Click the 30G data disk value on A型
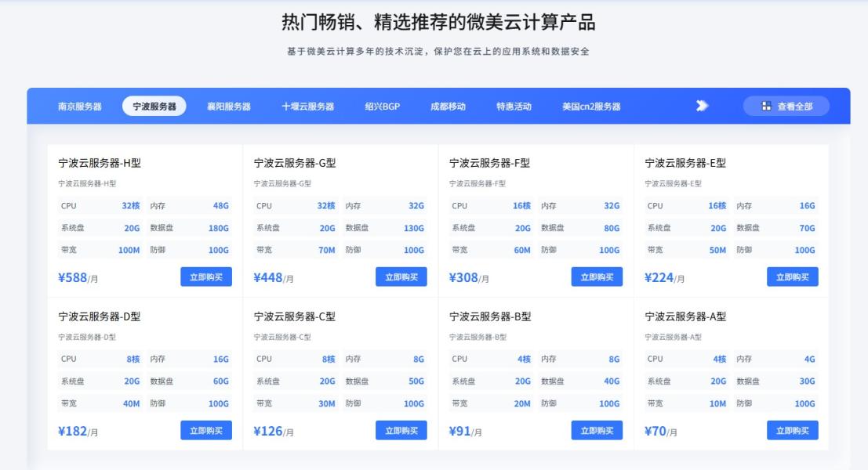Screen dimensions: 868x470 [x=807, y=381]
